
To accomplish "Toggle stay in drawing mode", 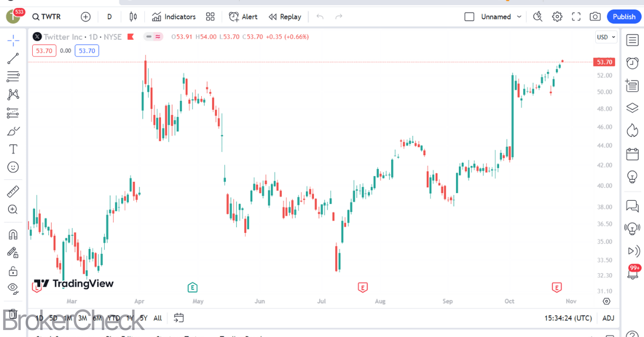I will pos(13,252).
